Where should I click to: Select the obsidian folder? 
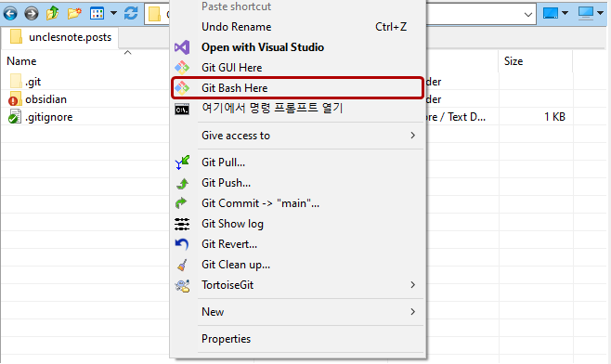(46, 99)
